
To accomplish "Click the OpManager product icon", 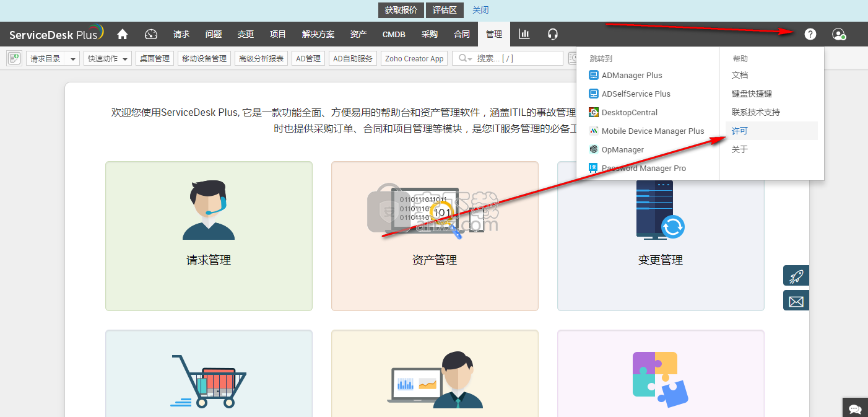I will coord(594,149).
